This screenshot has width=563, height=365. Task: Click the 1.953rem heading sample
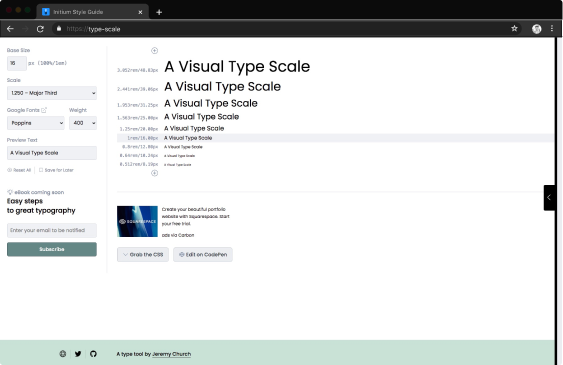(211, 103)
